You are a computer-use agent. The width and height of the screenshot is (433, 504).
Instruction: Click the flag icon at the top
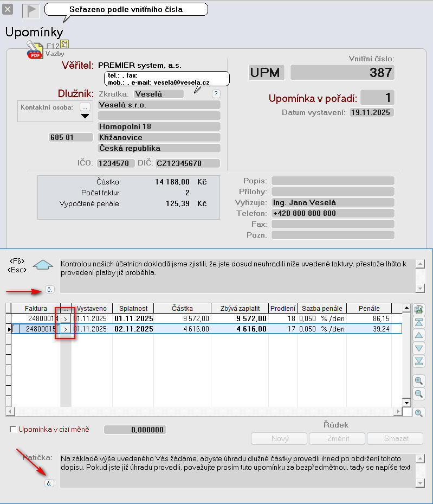(30, 10)
